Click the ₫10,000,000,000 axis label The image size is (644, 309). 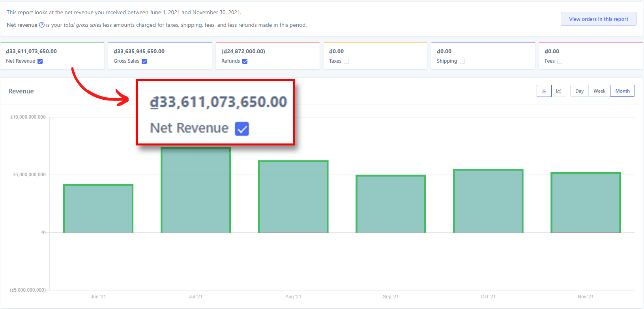click(x=28, y=117)
